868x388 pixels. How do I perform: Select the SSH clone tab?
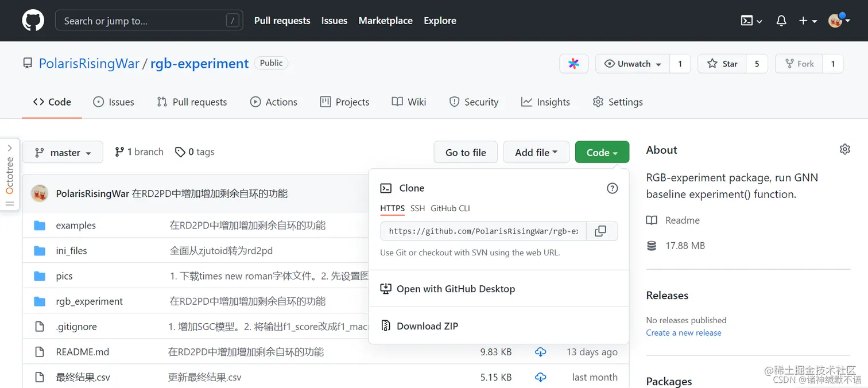point(417,208)
